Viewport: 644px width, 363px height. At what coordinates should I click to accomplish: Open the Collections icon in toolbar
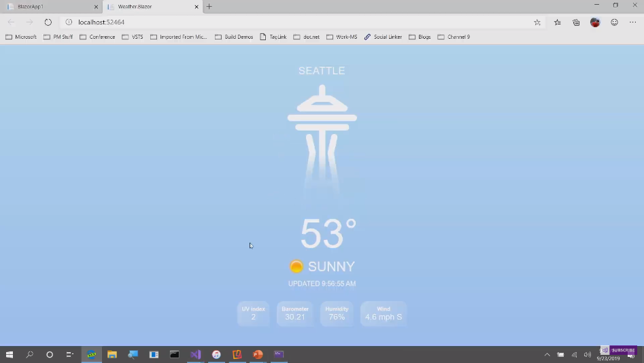pos(576,22)
